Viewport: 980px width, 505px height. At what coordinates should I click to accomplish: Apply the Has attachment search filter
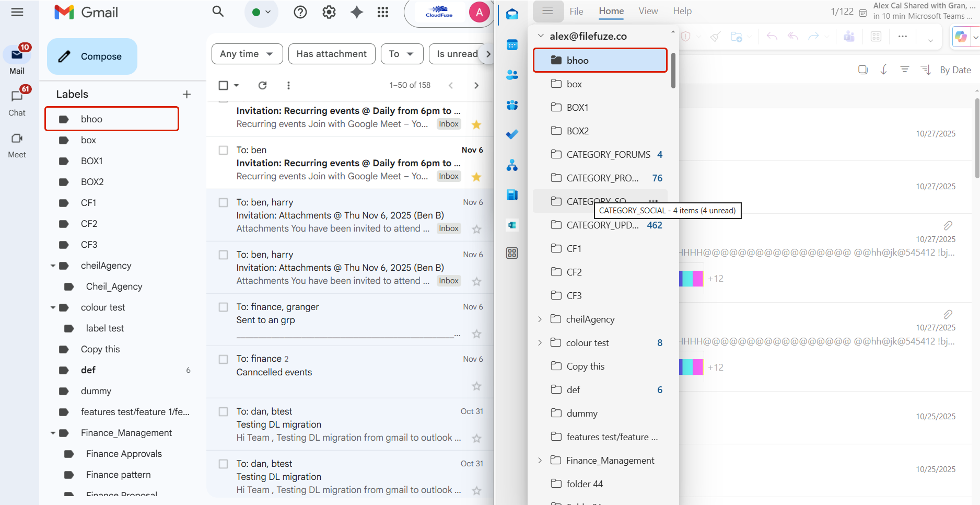click(331, 54)
